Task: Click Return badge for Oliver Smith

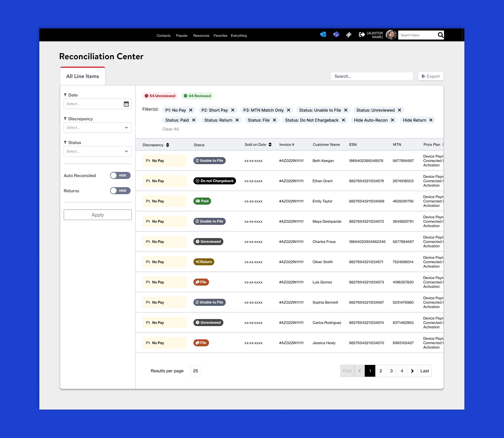Action: click(x=204, y=262)
